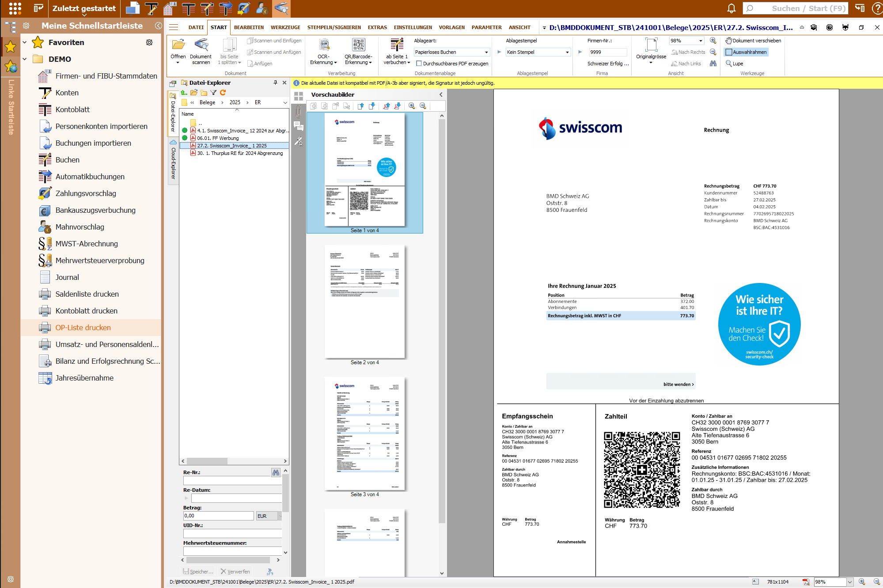
Task: Click the Verwerfen button
Action: pyautogui.click(x=235, y=571)
